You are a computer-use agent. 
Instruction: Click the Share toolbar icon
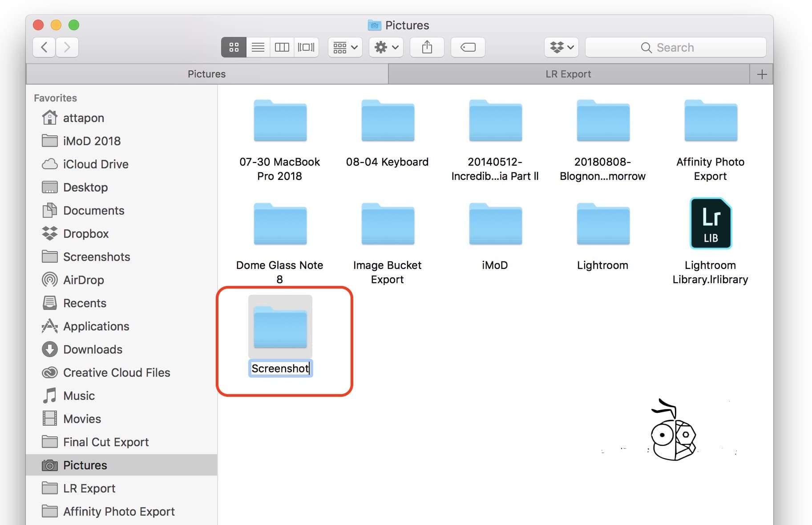[427, 47]
